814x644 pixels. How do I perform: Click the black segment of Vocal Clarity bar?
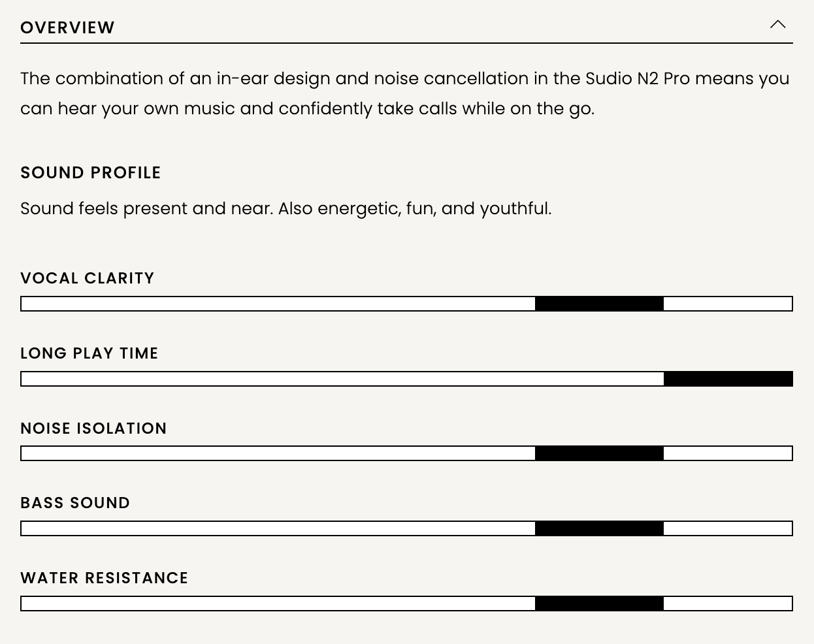[x=599, y=304]
